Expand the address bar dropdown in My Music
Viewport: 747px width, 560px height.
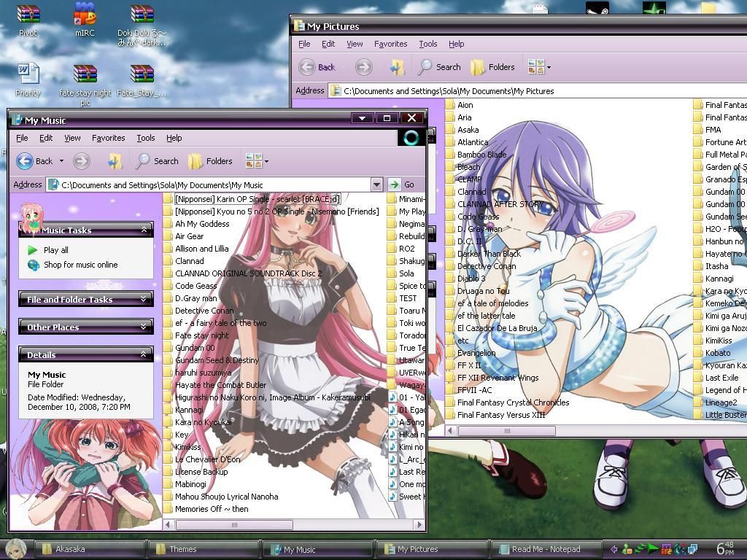click(376, 184)
